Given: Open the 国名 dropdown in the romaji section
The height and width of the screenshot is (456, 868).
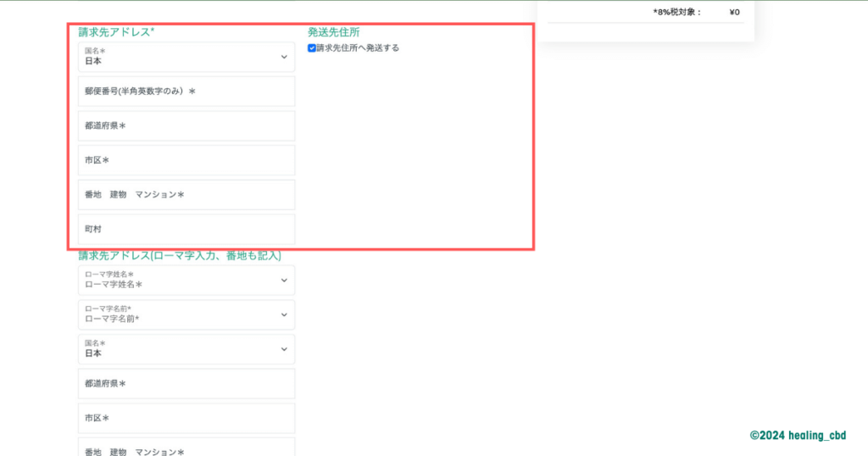Looking at the screenshot, I should coord(186,348).
